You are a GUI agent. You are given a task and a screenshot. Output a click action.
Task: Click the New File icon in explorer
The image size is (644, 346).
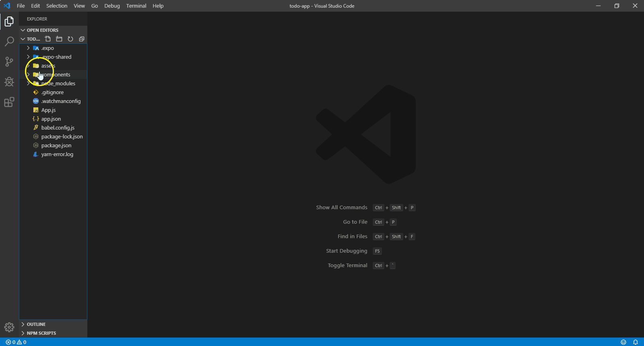[48, 39]
